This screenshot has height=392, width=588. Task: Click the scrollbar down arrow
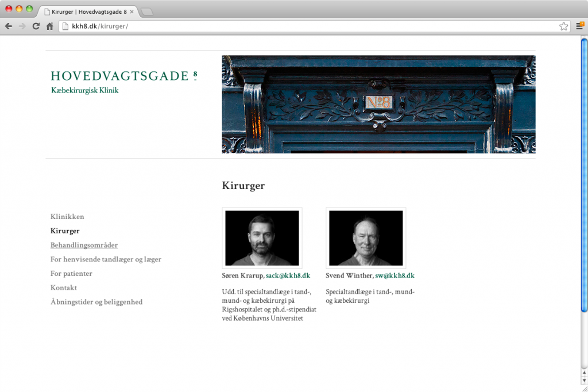coord(584,381)
